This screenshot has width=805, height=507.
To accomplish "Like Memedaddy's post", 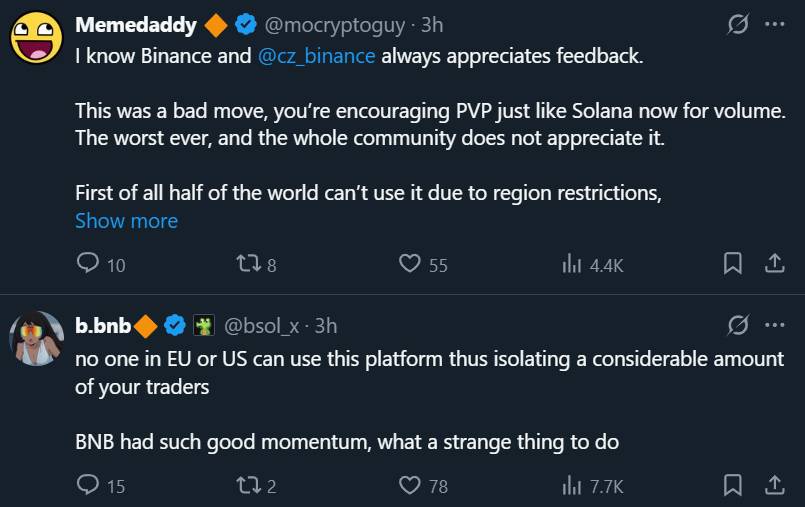I will click(409, 264).
